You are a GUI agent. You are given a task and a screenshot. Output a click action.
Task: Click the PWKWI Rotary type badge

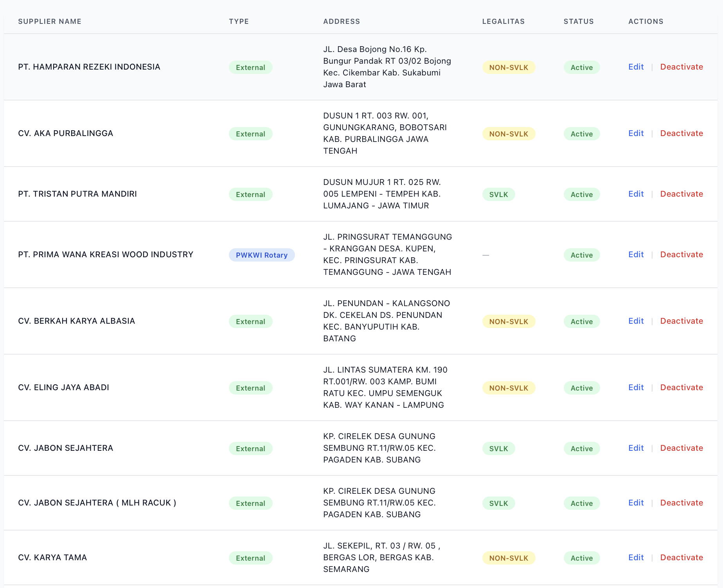[x=261, y=255]
